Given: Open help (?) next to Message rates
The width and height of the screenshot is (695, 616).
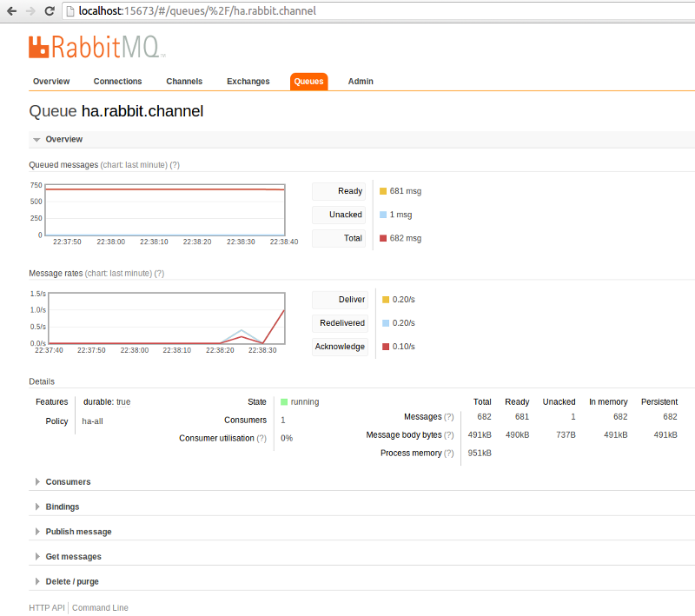Looking at the screenshot, I should pyautogui.click(x=159, y=274).
